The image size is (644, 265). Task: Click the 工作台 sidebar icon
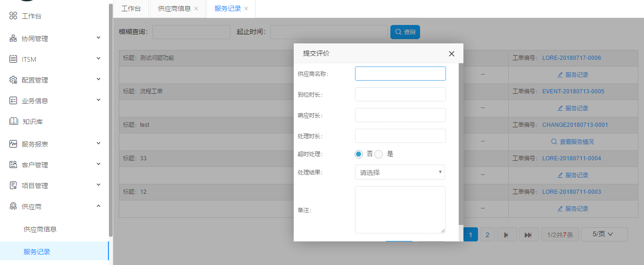pos(13,16)
